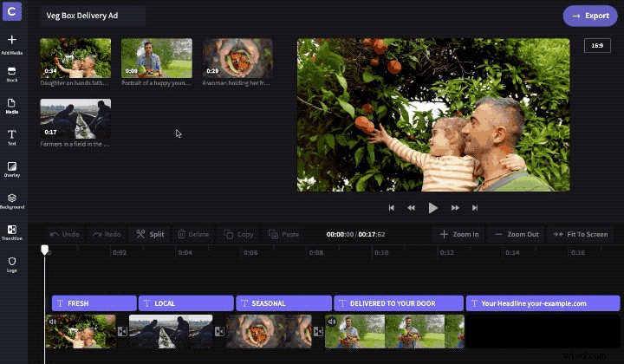Viewport: 624px width, 364px height.
Task: Edit the project title Veg Box Delivery Ad
Action: tap(93, 16)
